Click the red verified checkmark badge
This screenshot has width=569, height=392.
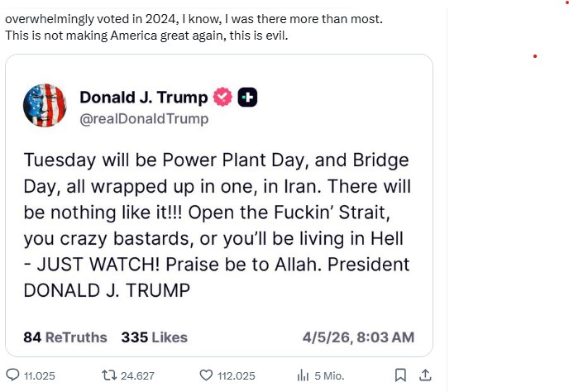point(222,98)
